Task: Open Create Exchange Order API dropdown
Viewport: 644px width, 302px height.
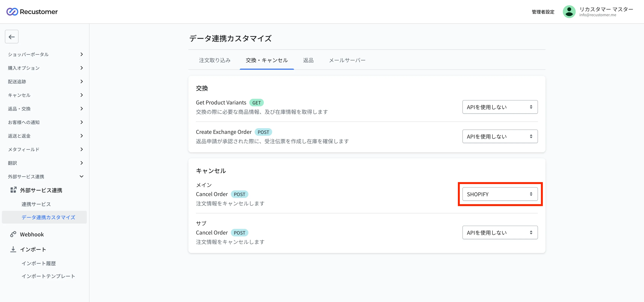Action: [x=500, y=136]
